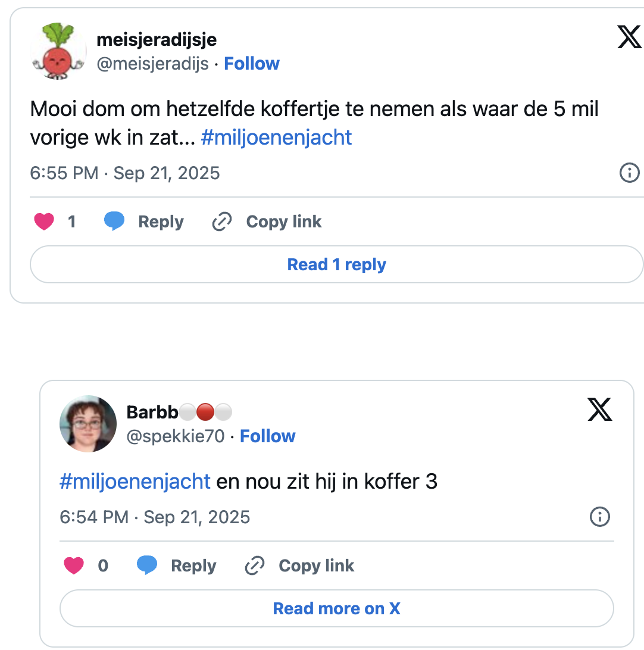Like Barbb's tweet with the heart icon
Viewport: 644px width, 650px height.
pos(74,565)
